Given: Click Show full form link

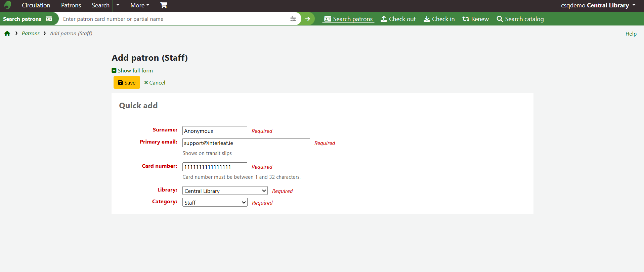Looking at the screenshot, I should pyautogui.click(x=135, y=71).
